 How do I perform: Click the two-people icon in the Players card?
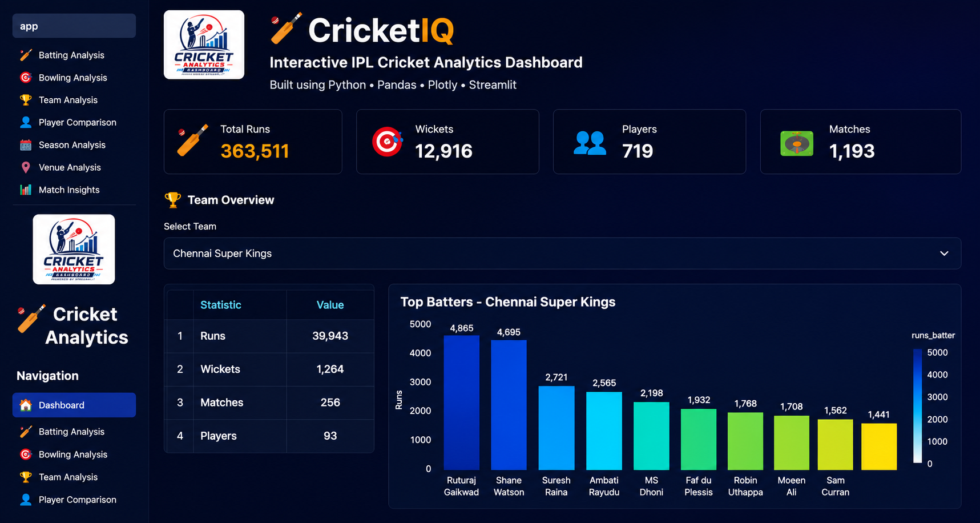click(x=590, y=143)
